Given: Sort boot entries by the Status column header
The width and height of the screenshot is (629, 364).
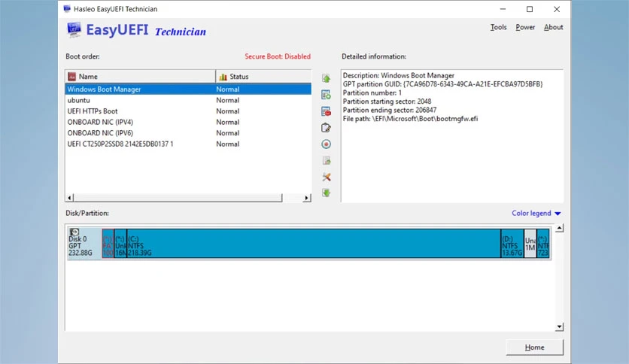Looking at the screenshot, I should tap(263, 77).
